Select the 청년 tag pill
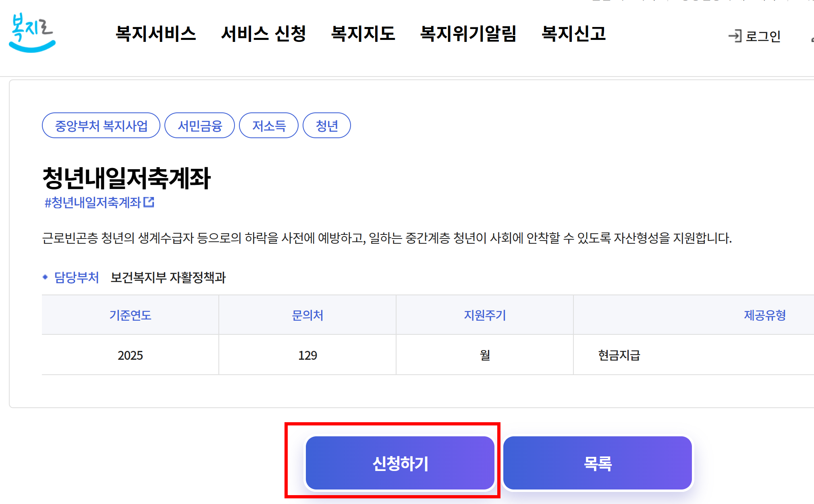The height and width of the screenshot is (504, 814). (x=327, y=125)
